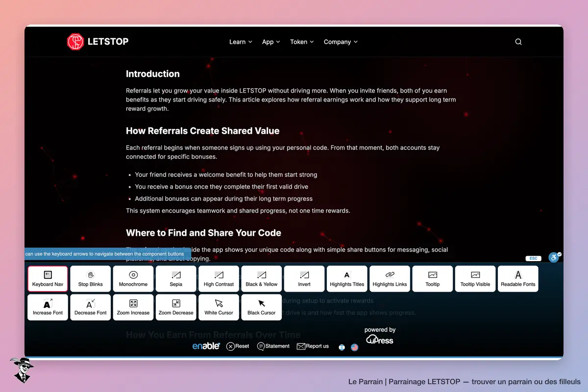Click "How Referrals Create Shared Value" heading
Screen dimensions: 588x392
pyautogui.click(x=203, y=131)
